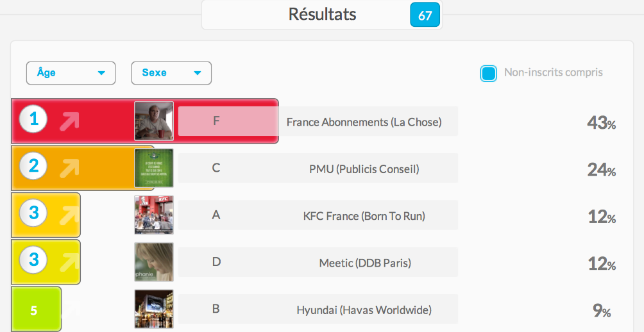Click the trend arrow on the red bar
Viewport: 644px width, 332px height.
(x=69, y=121)
